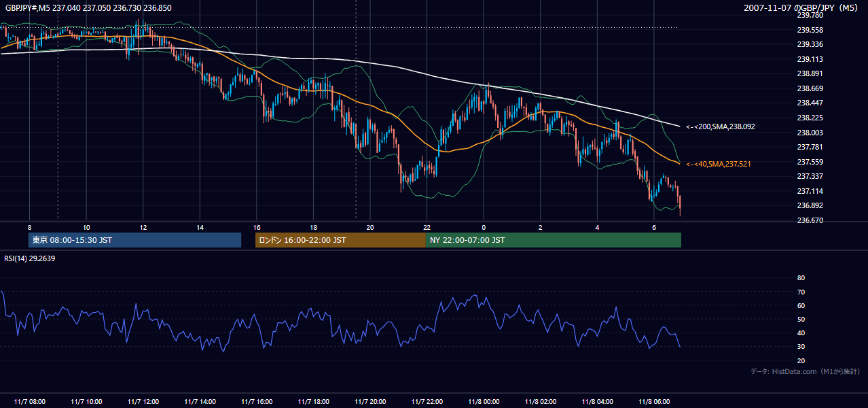Click the price axis value 238.003

tap(810, 133)
